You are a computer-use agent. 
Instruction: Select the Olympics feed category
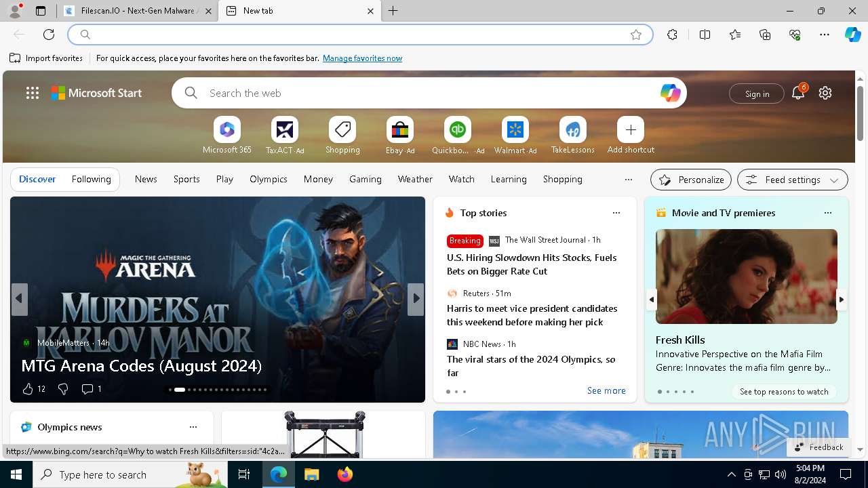[x=269, y=179]
